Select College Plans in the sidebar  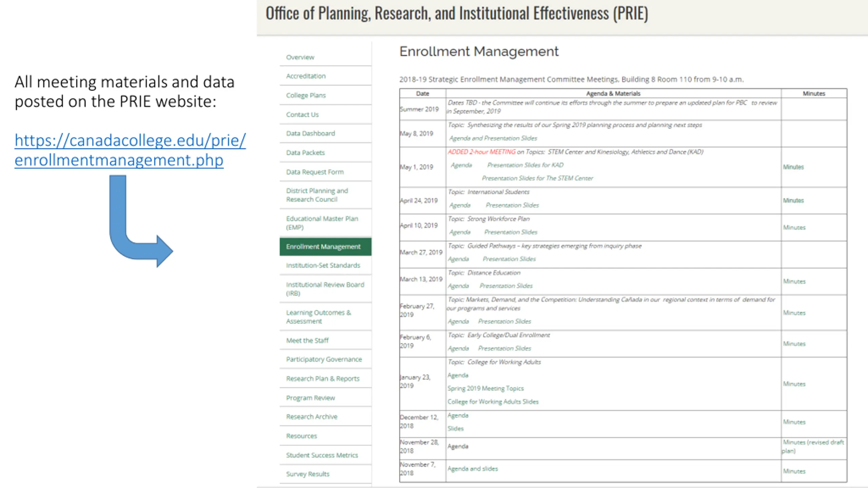306,96
